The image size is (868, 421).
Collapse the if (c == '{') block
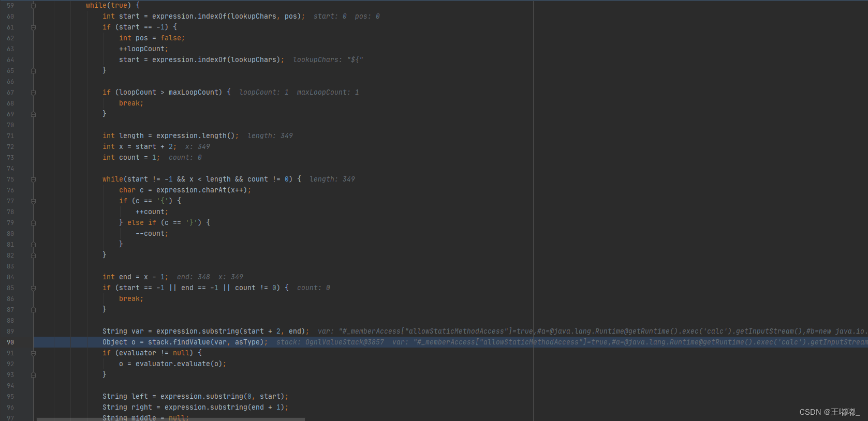33,201
